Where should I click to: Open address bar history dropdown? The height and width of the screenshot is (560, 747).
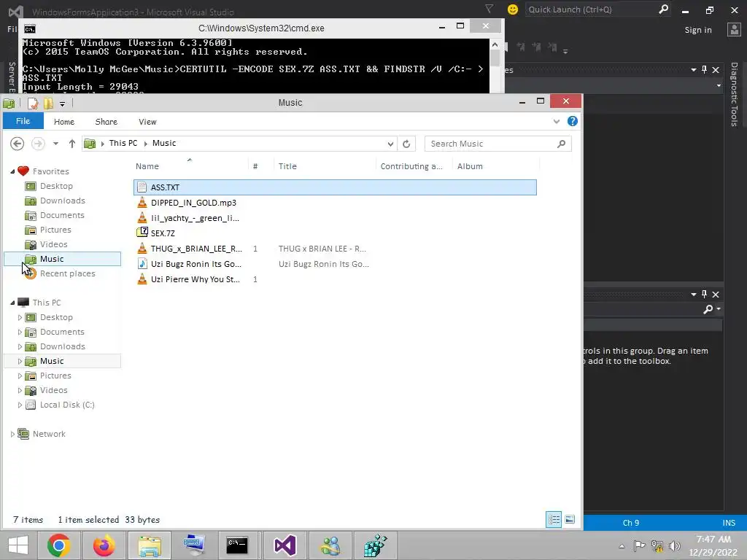pyautogui.click(x=391, y=144)
